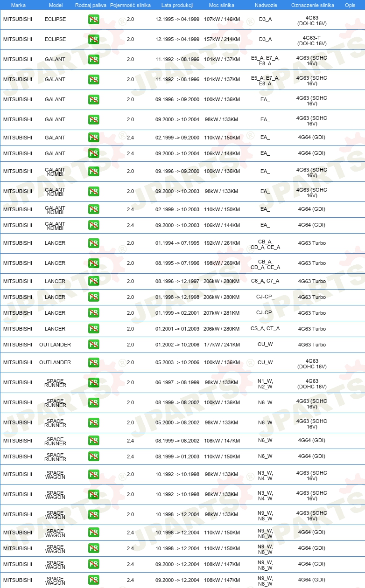Viewport: 365px width, 588px height.
Task: Click fuel icon for Eclipse 157kW / 214KM row
Action: pyautogui.click(x=93, y=39)
